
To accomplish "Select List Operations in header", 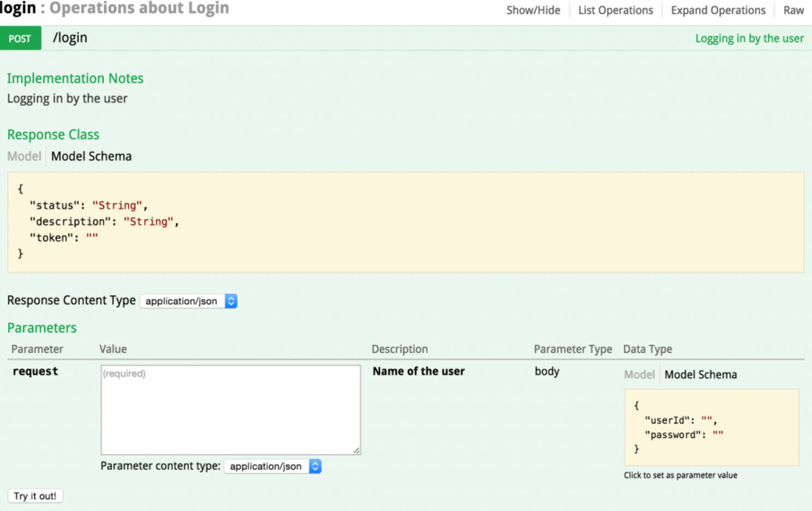I will click(615, 10).
